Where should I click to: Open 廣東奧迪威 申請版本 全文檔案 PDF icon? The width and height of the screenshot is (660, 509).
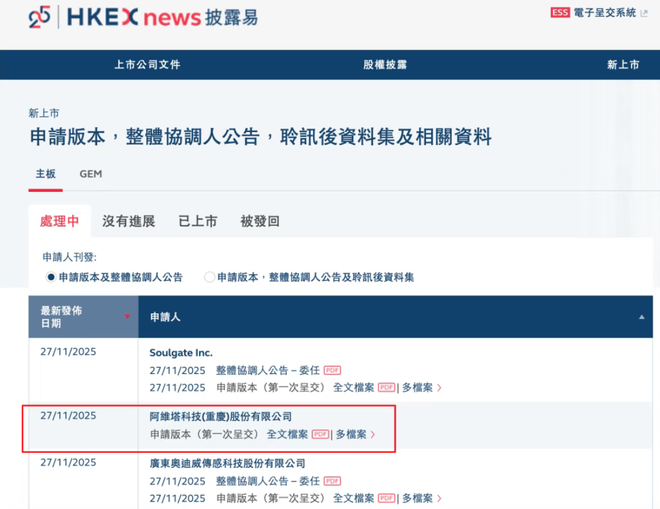(x=386, y=498)
